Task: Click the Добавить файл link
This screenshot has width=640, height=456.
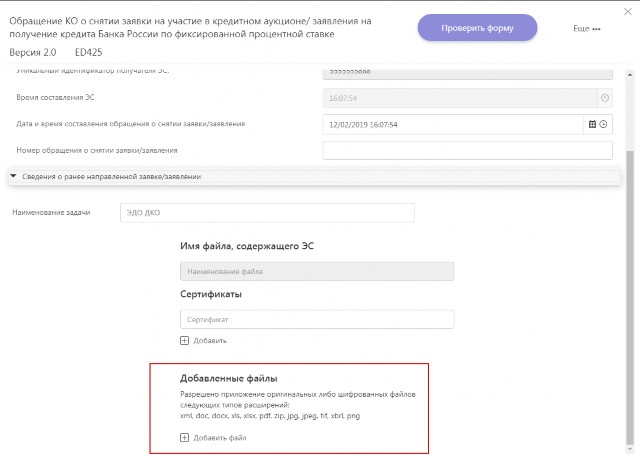Action: (220, 438)
